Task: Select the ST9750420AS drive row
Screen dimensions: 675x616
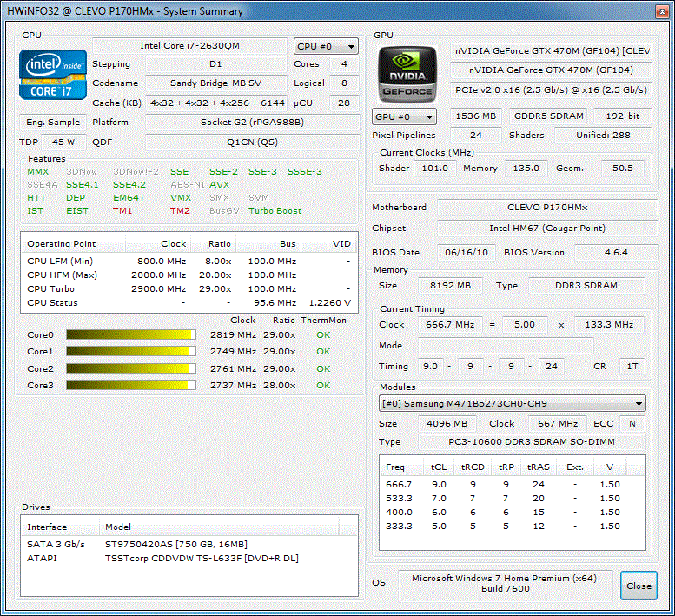Action: tap(189, 544)
